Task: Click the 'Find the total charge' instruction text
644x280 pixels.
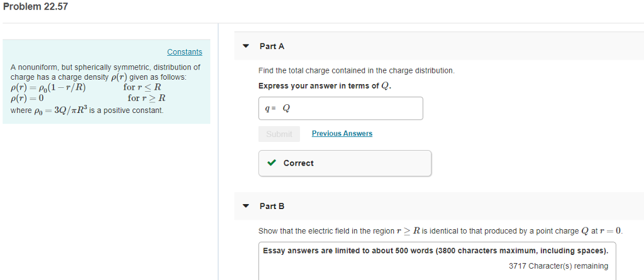Action: [356, 71]
